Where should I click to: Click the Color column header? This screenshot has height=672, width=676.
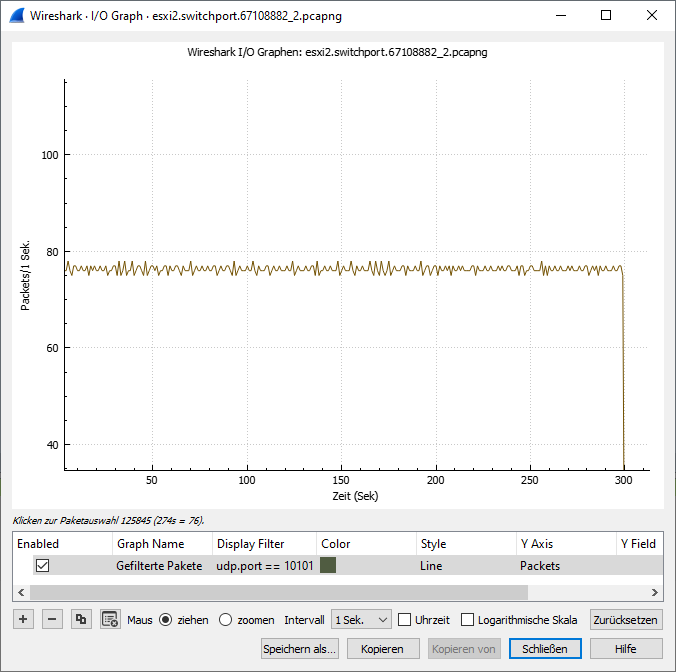click(x=366, y=544)
